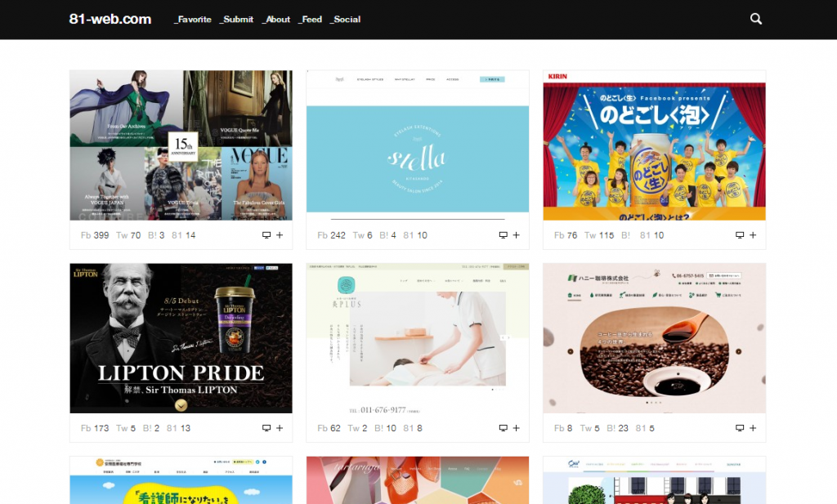
Task: Click 81 8 count on Plus salon card
Action: pyautogui.click(x=413, y=428)
